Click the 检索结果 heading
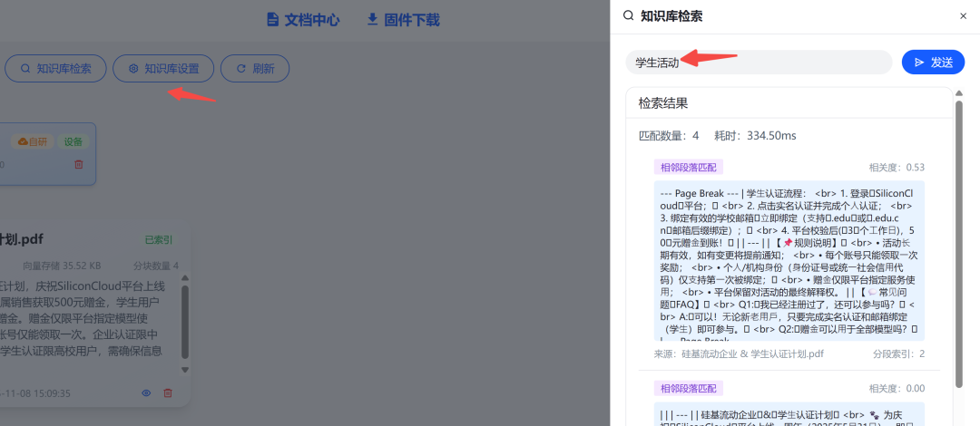 point(663,103)
